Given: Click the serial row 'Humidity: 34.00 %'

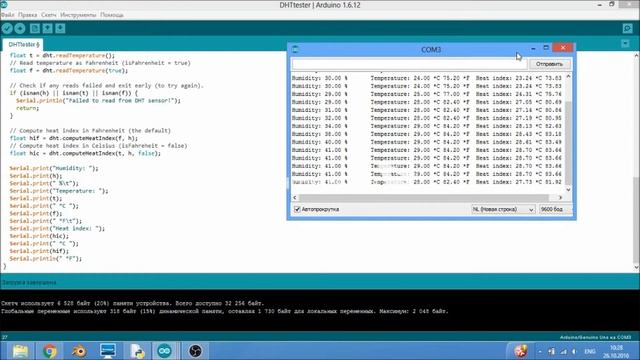Looking at the screenshot, I should 427,126.
